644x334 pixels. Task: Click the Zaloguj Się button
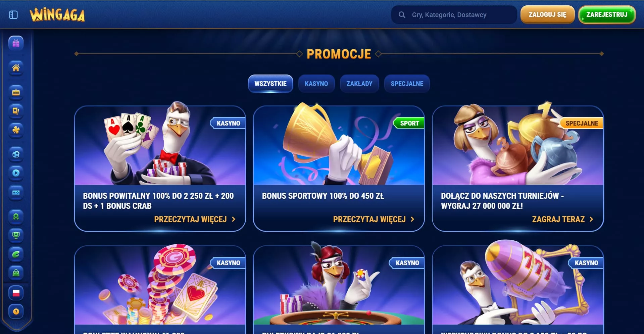(547, 15)
